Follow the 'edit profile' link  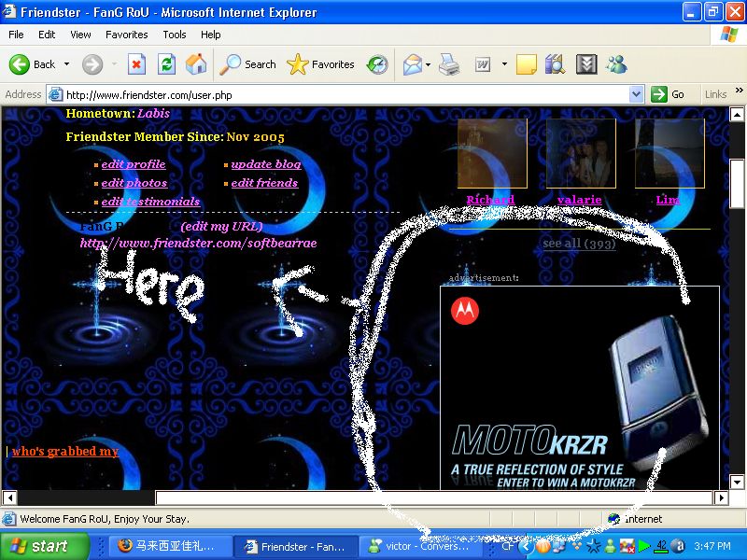point(134,164)
